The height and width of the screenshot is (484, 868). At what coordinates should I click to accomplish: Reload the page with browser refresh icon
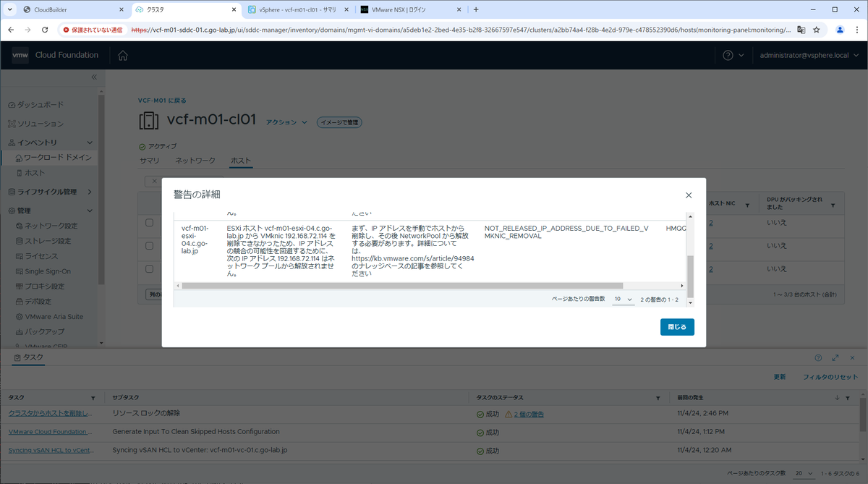(x=45, y=30)
